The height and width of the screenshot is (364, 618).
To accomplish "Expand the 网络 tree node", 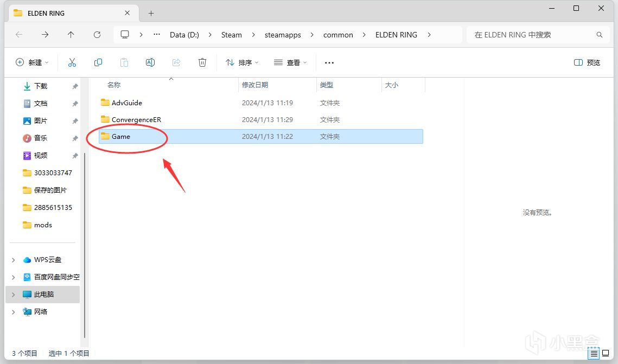I will [x=14, y=312].
